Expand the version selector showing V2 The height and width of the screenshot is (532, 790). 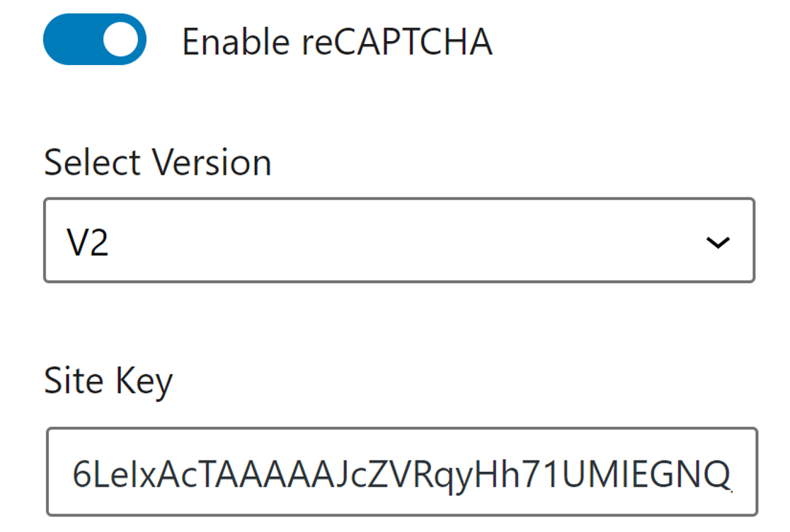coord(396,241)
